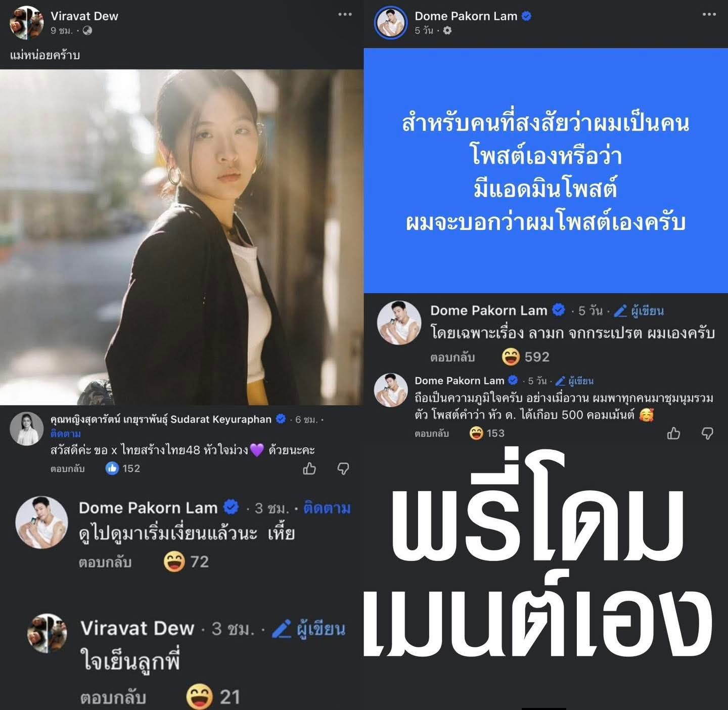Follow Sudarat Keyuraphan via ติดตาม link
Screen dimensions: 728x710
(x=66, y=434)
